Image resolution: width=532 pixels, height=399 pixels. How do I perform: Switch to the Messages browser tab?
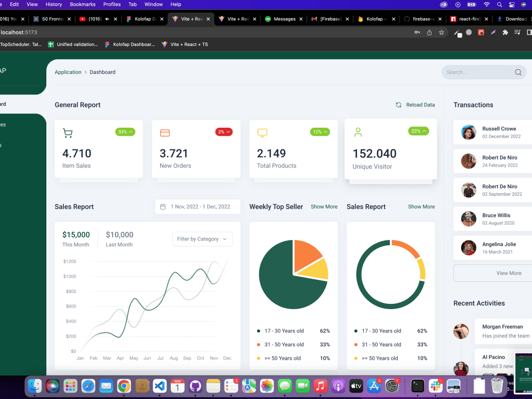coord(284,19)
